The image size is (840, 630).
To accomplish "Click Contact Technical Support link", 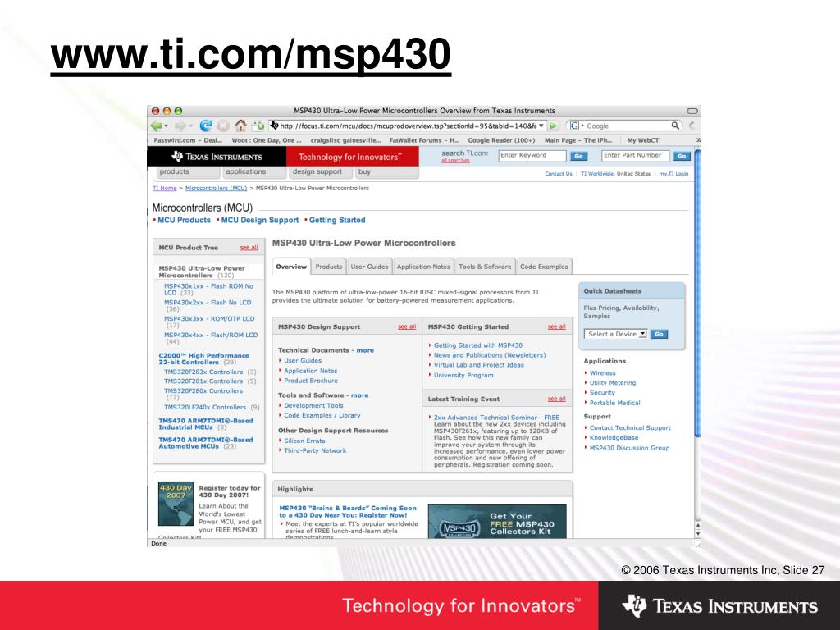I will 630,427.
